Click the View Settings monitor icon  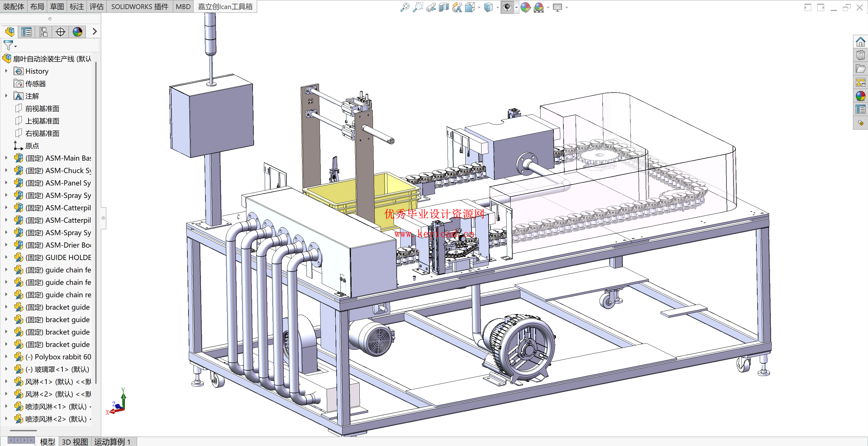click(558, 7)
